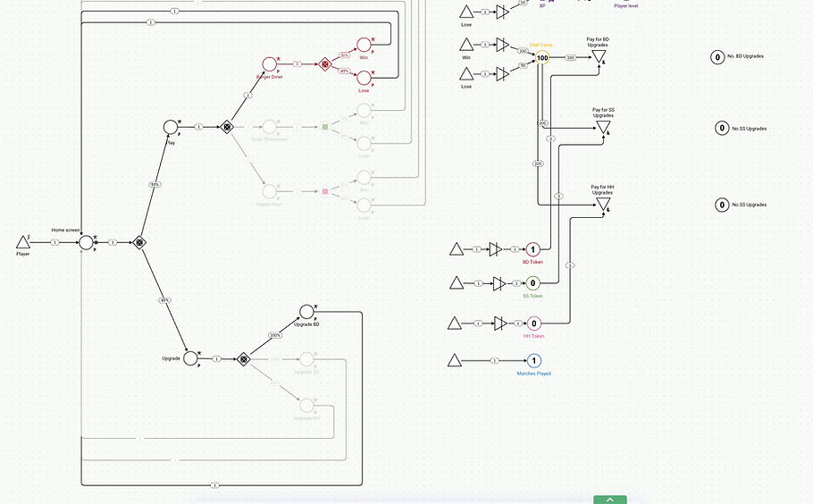
Task: Select the Upgrade BD pool node
Action: (x=307, y=312)
